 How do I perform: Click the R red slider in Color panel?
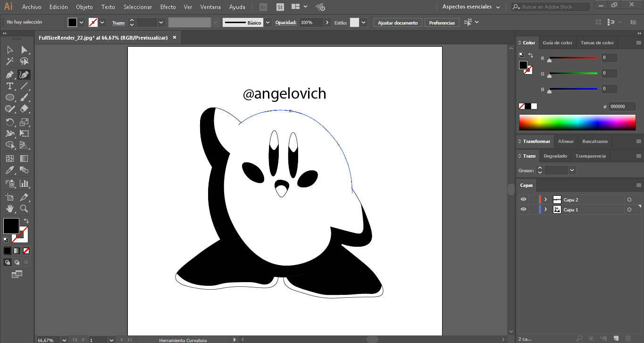(573, 58)
